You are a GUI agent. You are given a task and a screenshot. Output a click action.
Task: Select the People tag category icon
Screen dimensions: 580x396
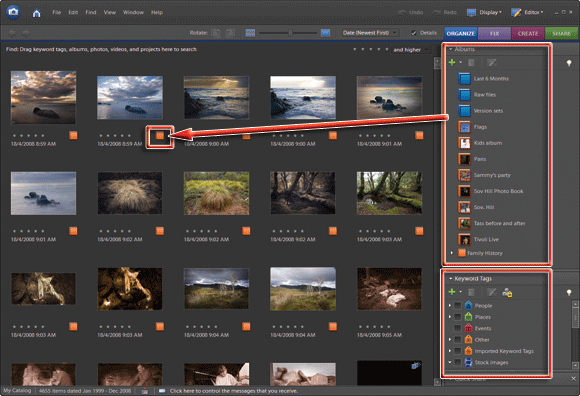tap(468, 305)
